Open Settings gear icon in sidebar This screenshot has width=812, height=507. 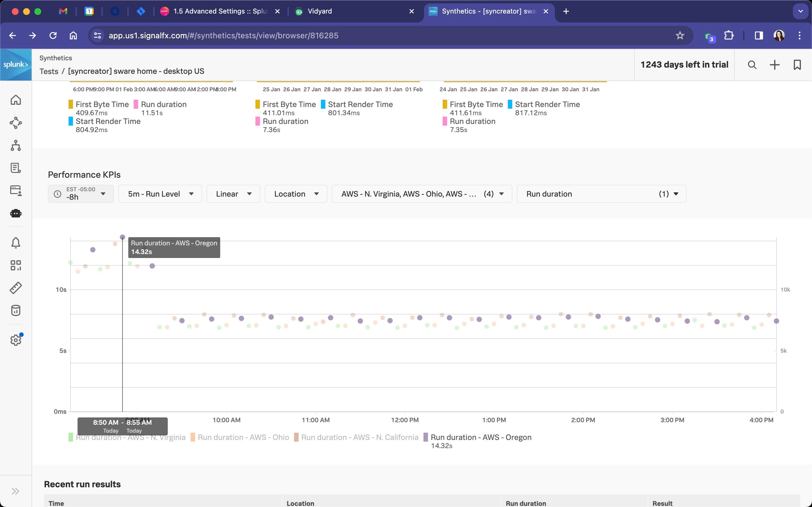click(x=16, y=340)
